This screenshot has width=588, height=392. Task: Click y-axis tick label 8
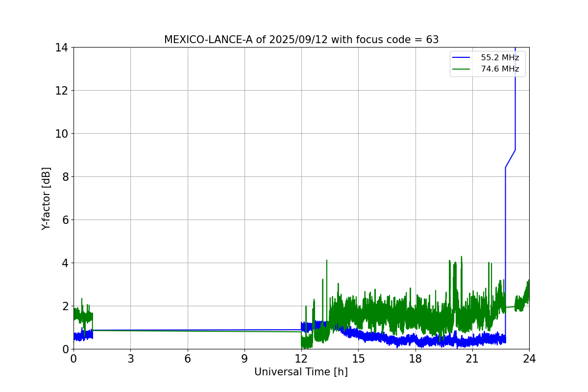coord(64,177)
